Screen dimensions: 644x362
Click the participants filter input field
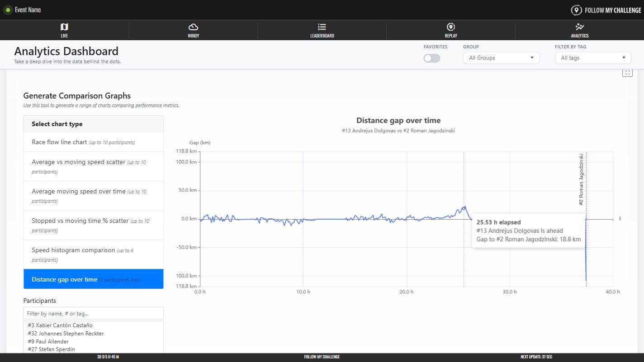pos(93,313)
